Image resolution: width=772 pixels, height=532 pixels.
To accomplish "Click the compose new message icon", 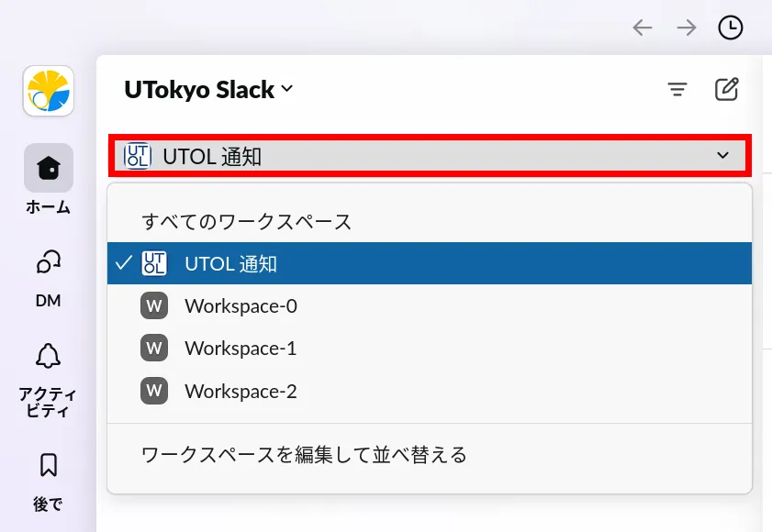I will coord(726,89).
